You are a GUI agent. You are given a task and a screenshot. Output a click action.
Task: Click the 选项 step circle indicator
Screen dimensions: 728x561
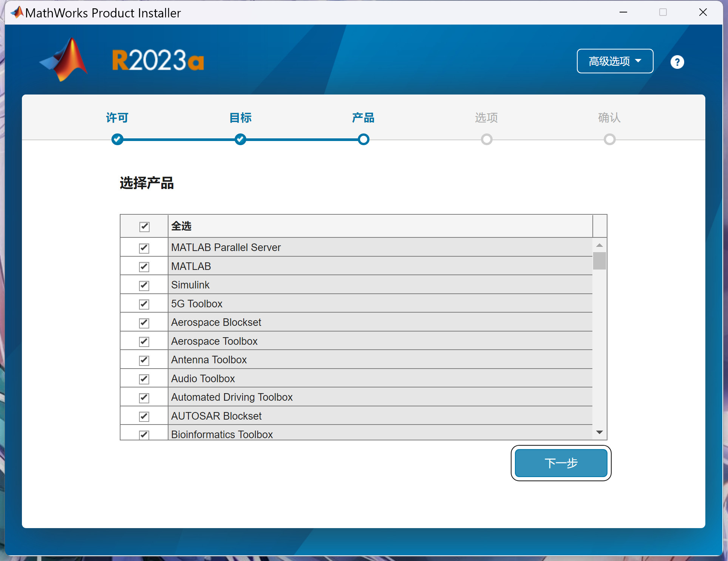487,139
